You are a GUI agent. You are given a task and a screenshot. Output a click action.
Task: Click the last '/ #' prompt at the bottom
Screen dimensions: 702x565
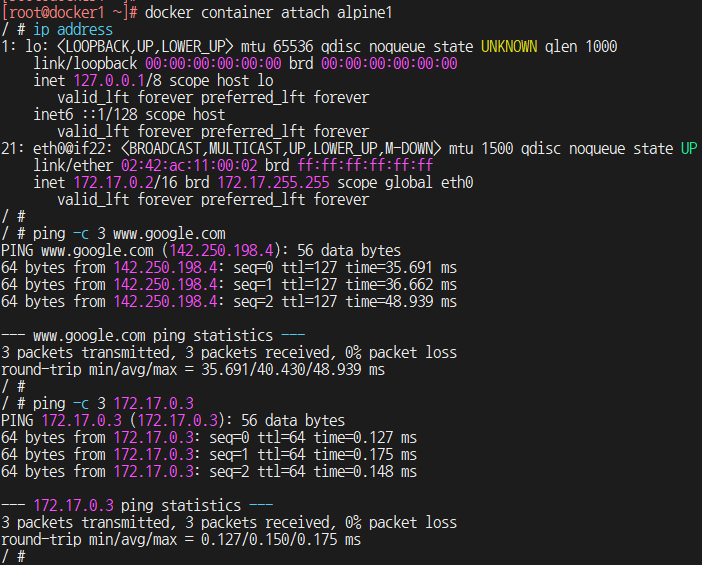[x=13, y=557]
